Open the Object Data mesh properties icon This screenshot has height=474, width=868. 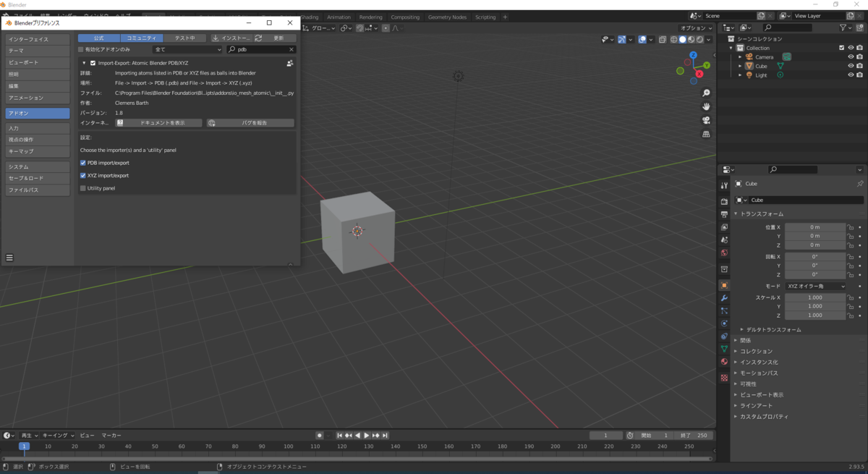click(724, 349)
